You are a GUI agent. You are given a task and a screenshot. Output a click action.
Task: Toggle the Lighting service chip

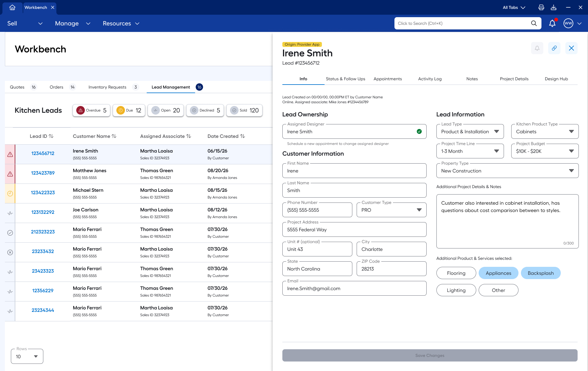click(456, 290)
